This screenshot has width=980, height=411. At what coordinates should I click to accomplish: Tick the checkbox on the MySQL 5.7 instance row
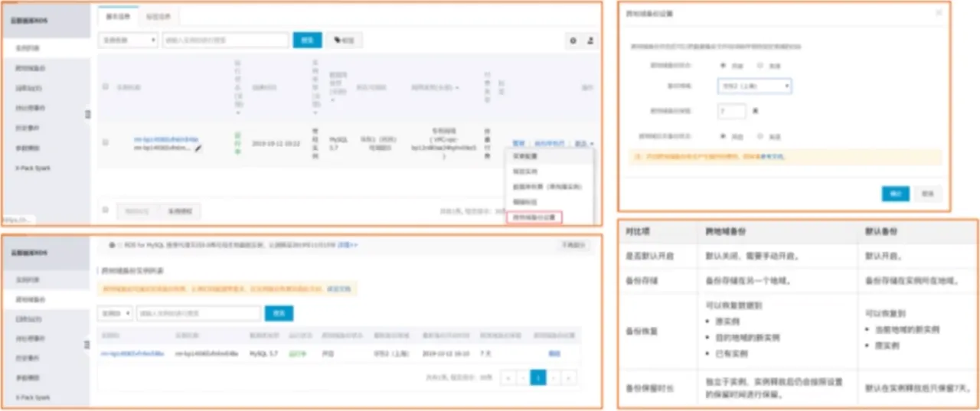click(106, 142)
